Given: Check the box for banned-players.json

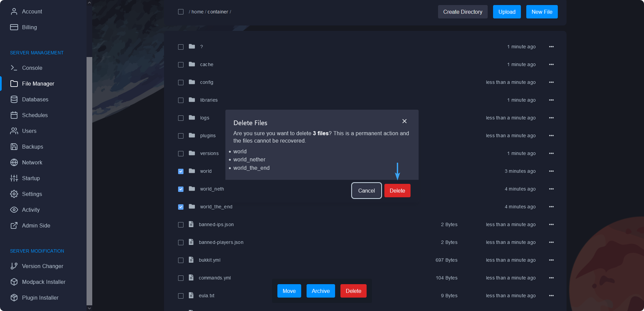Looking at the screenshot, I should [x=181, y=243].
